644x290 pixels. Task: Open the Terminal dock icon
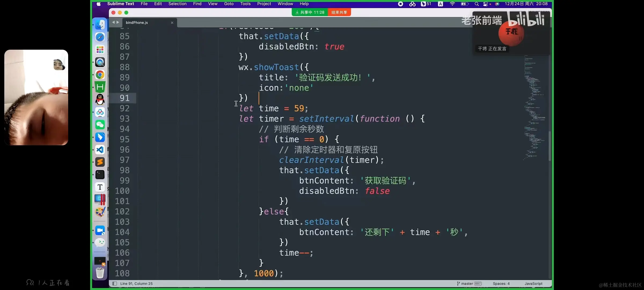(x=100, y=175)
